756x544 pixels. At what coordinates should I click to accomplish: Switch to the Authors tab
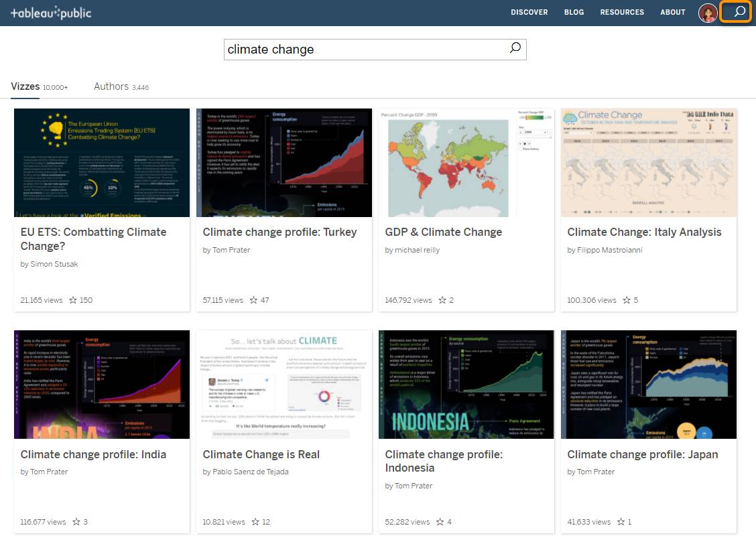[x=111, y=86]
